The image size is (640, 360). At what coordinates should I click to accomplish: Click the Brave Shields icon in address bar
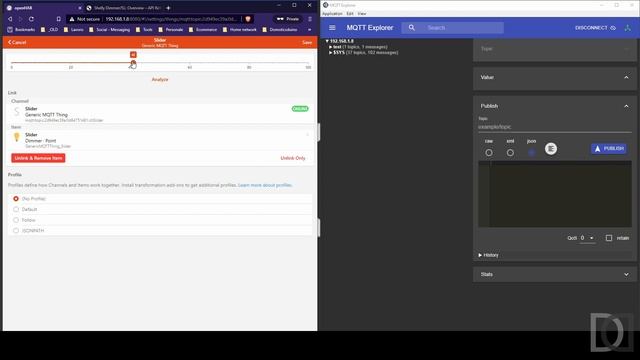248,19
